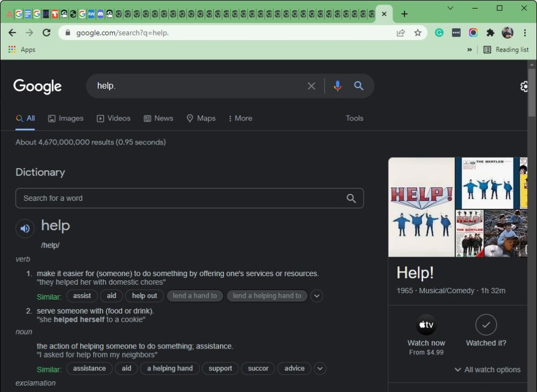The width and height of the screenshot is (537, 392).
Task: Switch to the Images tab
Action: [x=66, y=118]
